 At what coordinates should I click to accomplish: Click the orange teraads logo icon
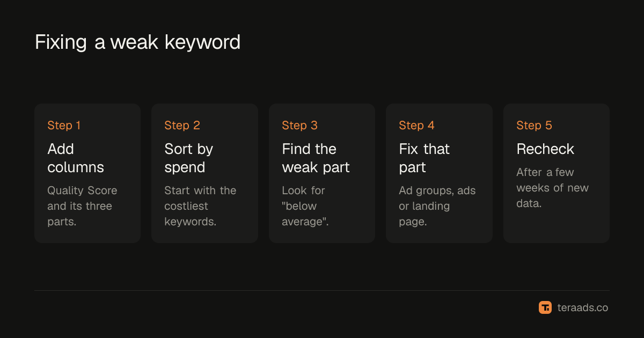point(545,307)
